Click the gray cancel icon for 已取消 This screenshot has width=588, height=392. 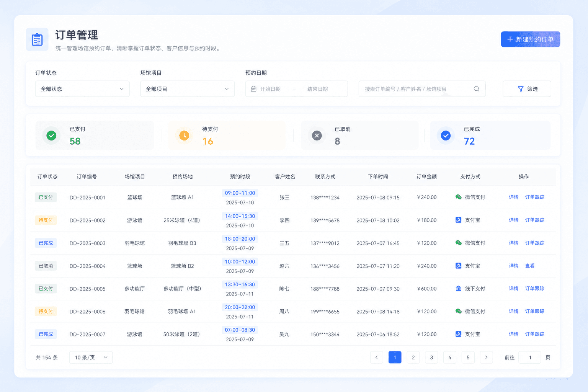click(x=317, y=136)
